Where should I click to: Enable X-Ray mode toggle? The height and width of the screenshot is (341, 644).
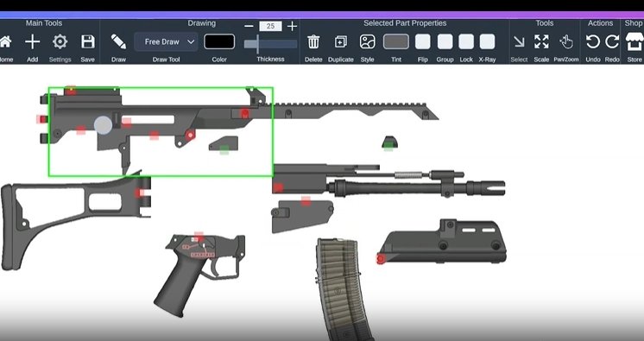pyautogui.click(x=487, y=42)
